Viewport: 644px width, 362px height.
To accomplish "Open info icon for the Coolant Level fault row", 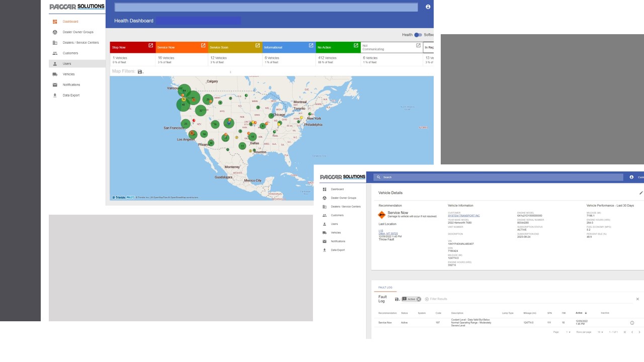I will 632,323.
